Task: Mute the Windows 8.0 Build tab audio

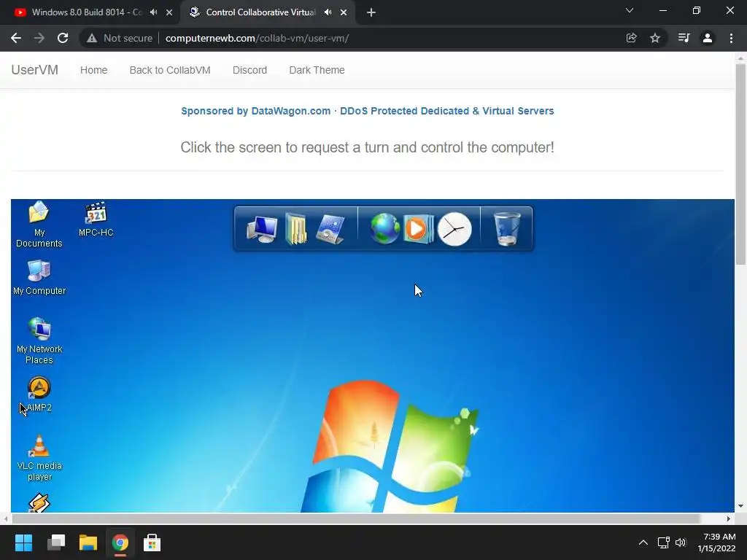Action: [153, 12]
